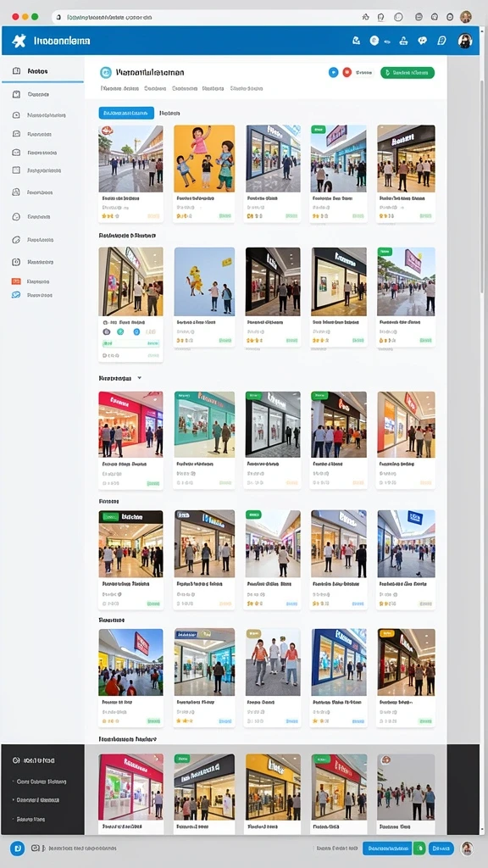Image resolution: width=488 pixels, height=868 pixels.
Task: Select the first highlighted item in left sidebar
Action: click(x=42, y=71)
